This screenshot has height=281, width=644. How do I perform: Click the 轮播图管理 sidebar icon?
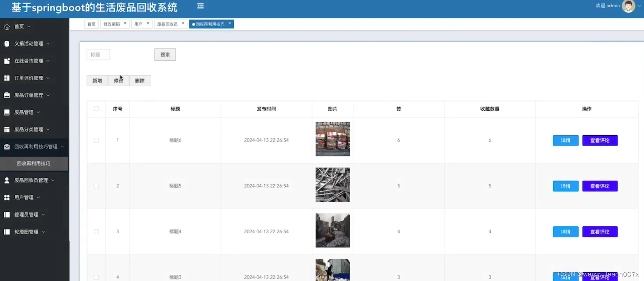(x=7, y=232)
